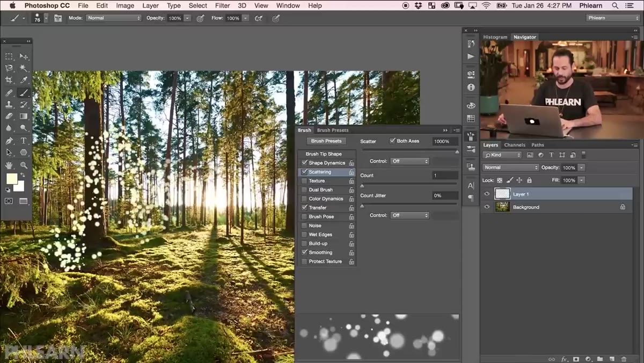Select the Eraser tool
This screenshot has width=644, height=363.
[9, 116]
